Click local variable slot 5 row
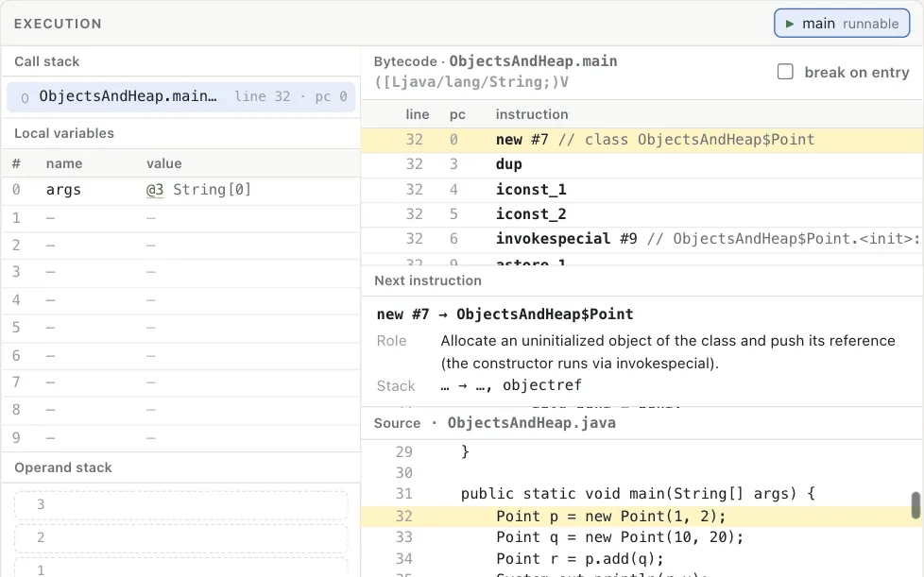Image resolution: width=924 pixels, height=577 pixels. [x=180, y=328]
